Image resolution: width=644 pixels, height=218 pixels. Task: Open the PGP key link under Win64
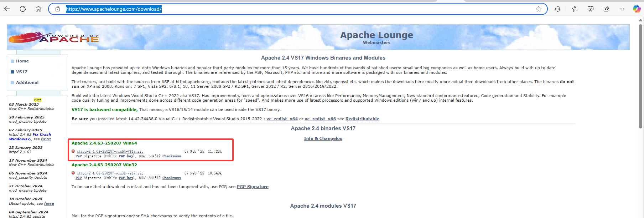pos(126,156)
